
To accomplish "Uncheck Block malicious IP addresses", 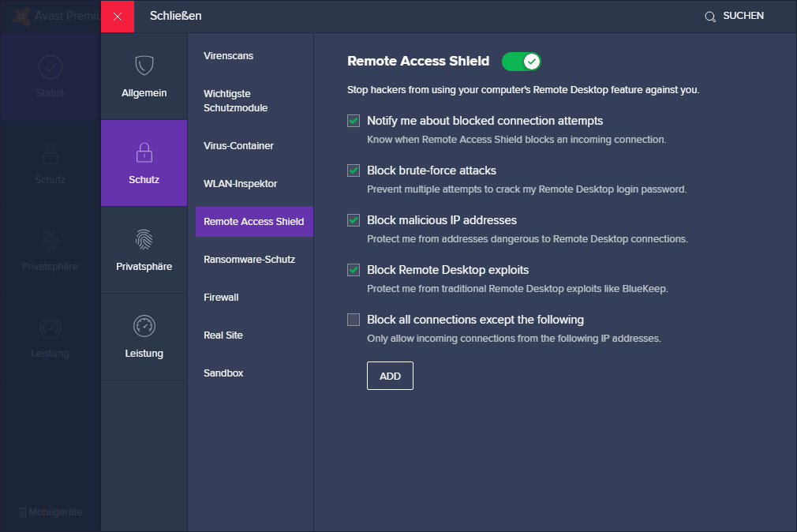I will [354, 220].
